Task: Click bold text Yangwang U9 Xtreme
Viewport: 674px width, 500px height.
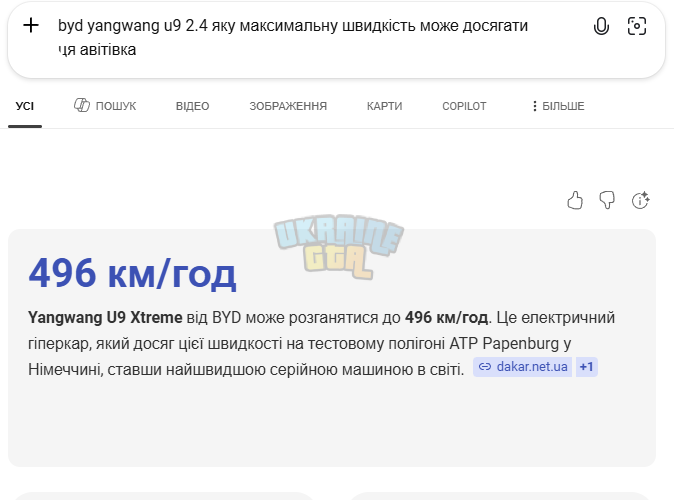Action: (x=105, y=318)
